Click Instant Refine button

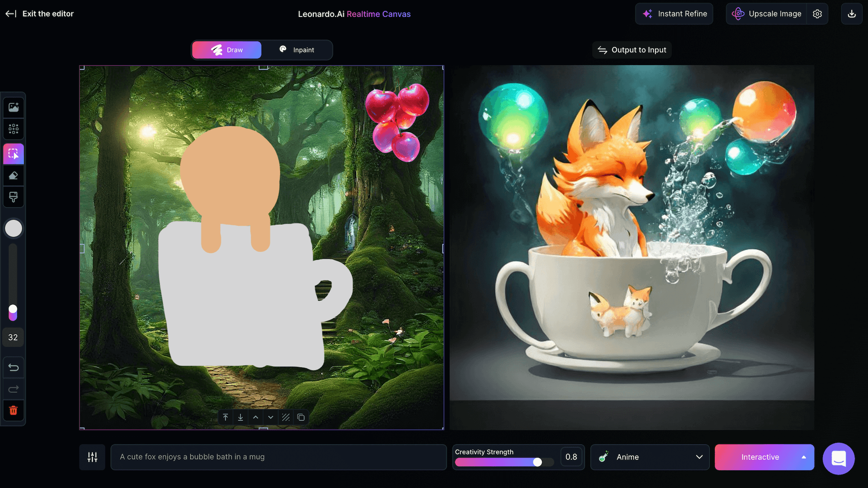coord(674,14)
